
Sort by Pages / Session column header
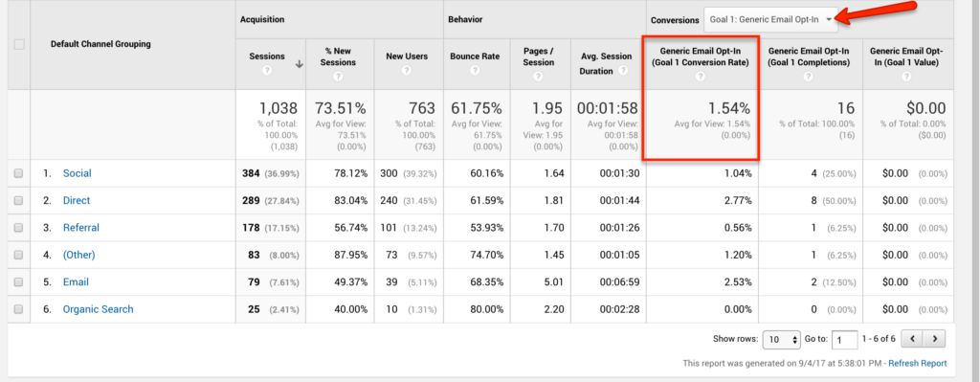coord(539,56)
